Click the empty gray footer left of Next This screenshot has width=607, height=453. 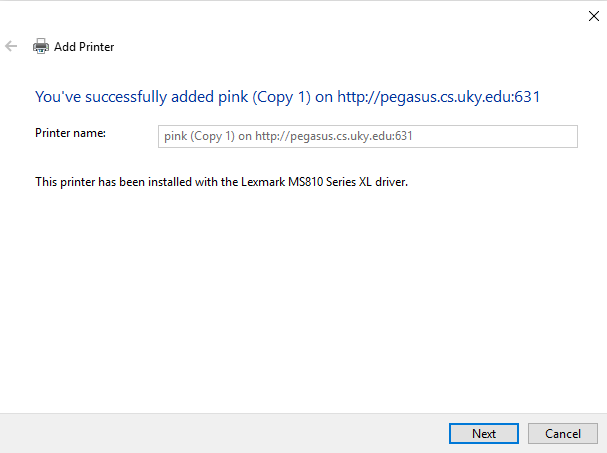pyautogui.click(x=225, y=433)
